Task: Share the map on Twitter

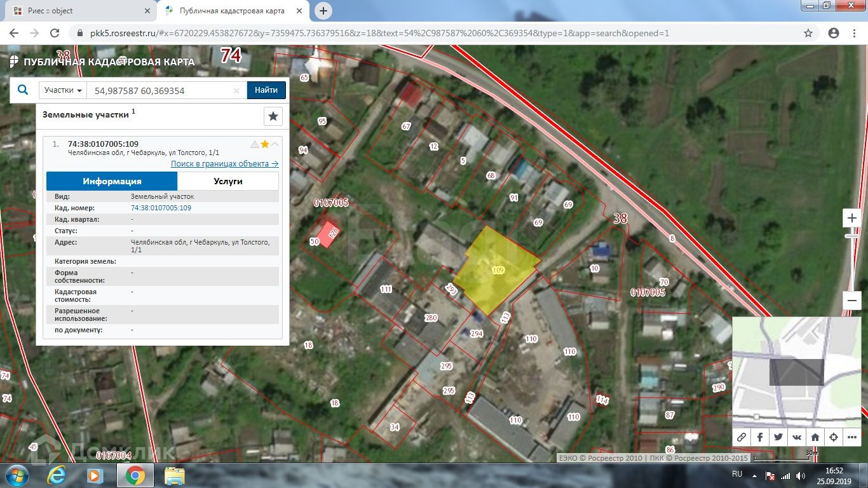Action: pos(778,437)
